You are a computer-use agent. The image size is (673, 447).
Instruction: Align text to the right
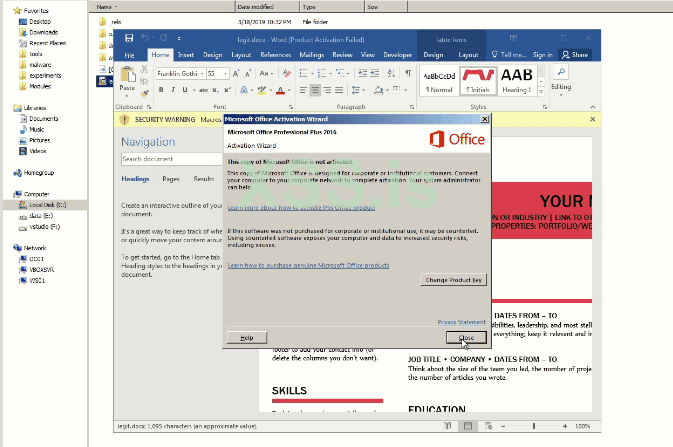click(x=327, y=90)
